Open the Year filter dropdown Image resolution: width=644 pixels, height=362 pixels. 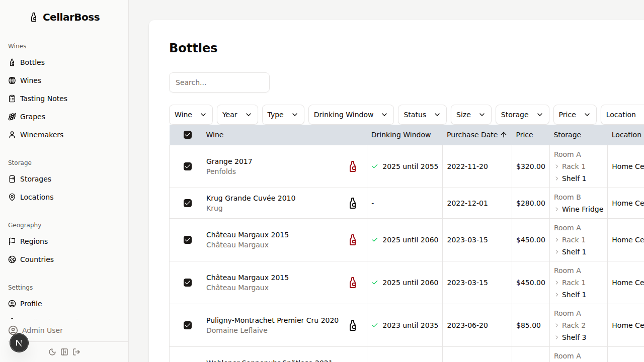(237, 115)
